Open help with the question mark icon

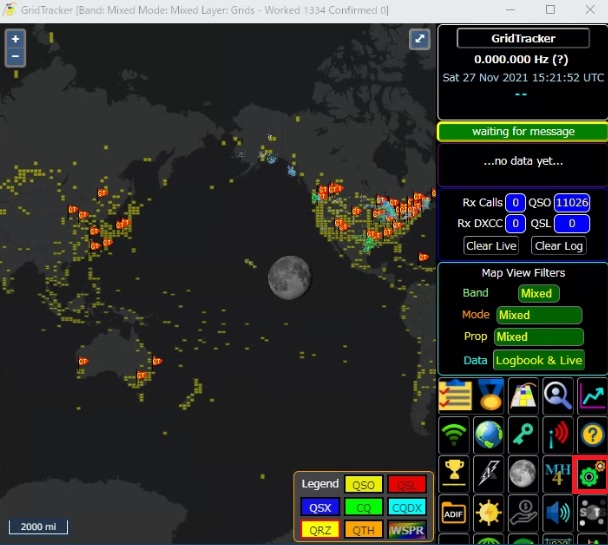(x=592, y=435)
